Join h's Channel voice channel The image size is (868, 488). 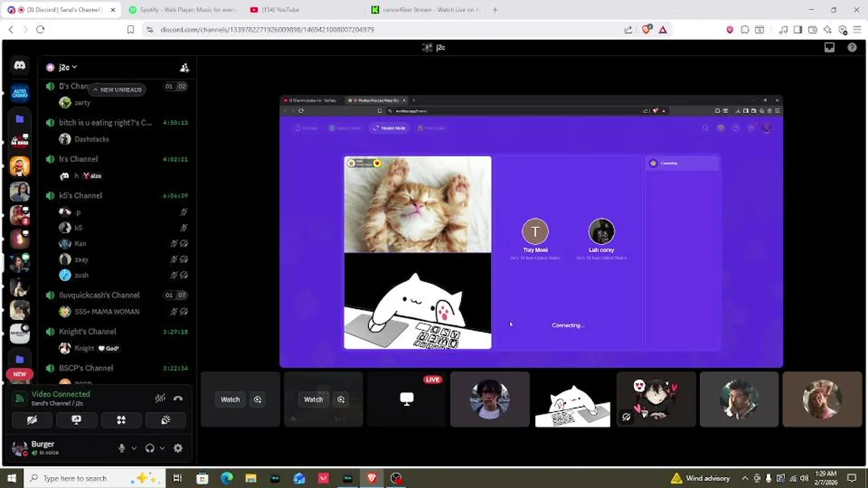coord(117,159)
